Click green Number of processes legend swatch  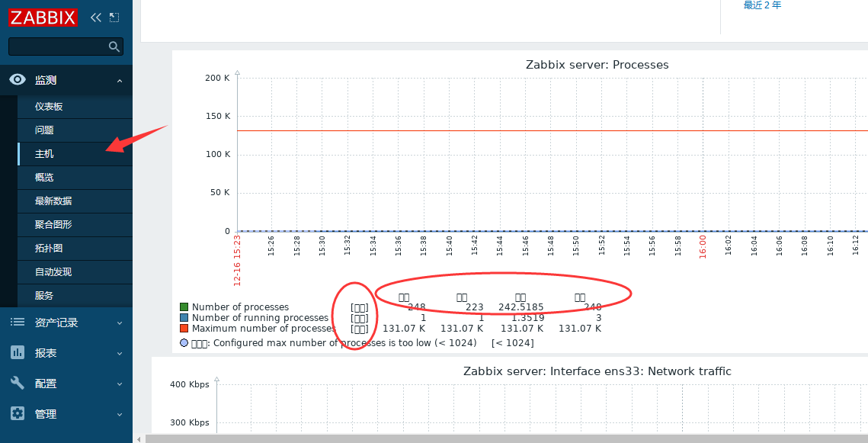pyautogui.click(x=184, y=307)
